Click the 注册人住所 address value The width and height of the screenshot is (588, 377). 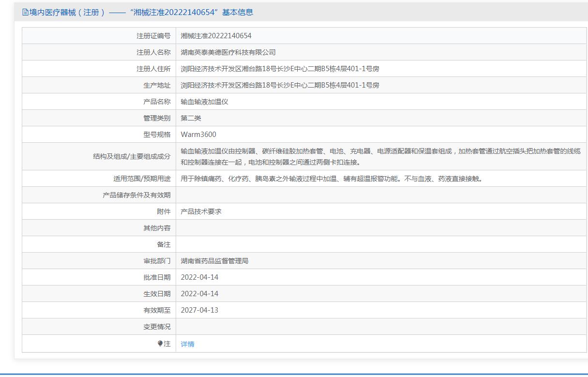(280, 69)
